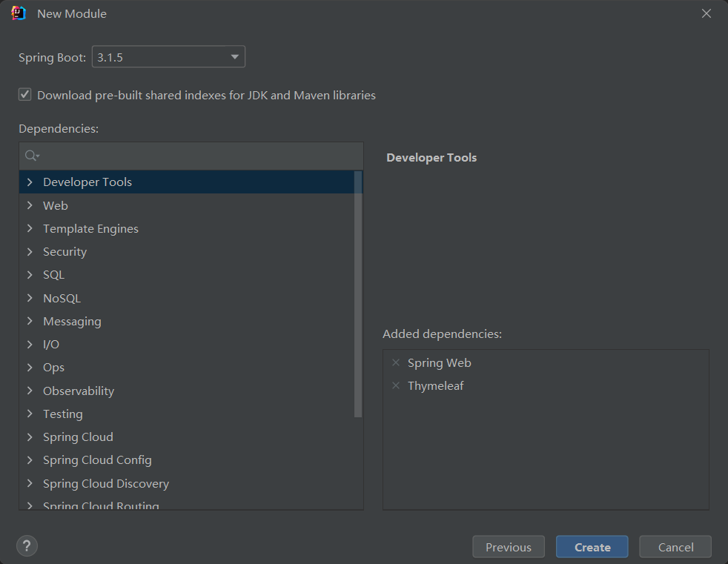
Task: Toggle download pre-built shared indexes checkbox
Action: point(25,95)
